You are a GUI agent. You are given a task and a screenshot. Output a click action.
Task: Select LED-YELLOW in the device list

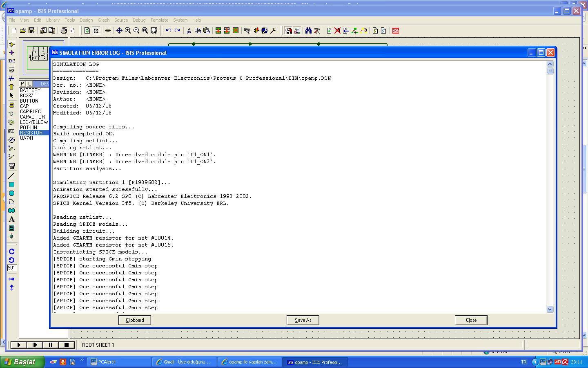34,122
